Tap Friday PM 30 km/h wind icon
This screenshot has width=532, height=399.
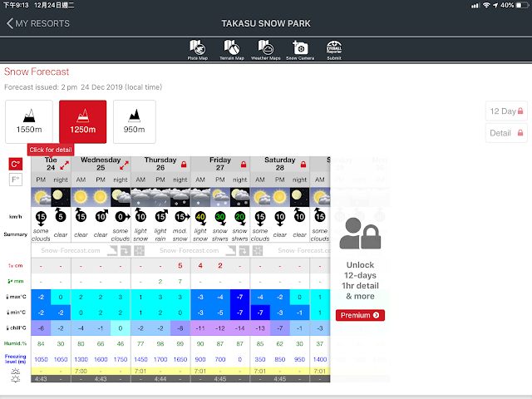220,218
